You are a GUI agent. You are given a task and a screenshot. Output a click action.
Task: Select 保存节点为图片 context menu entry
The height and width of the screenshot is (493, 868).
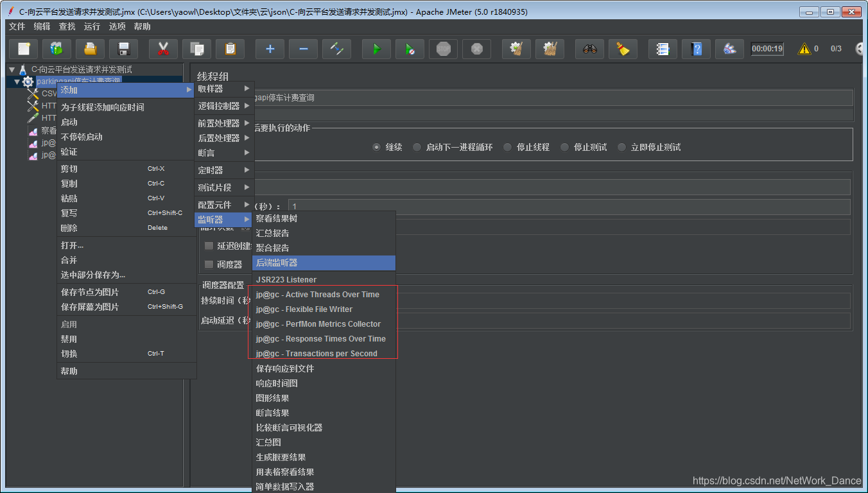click(126, 292)
